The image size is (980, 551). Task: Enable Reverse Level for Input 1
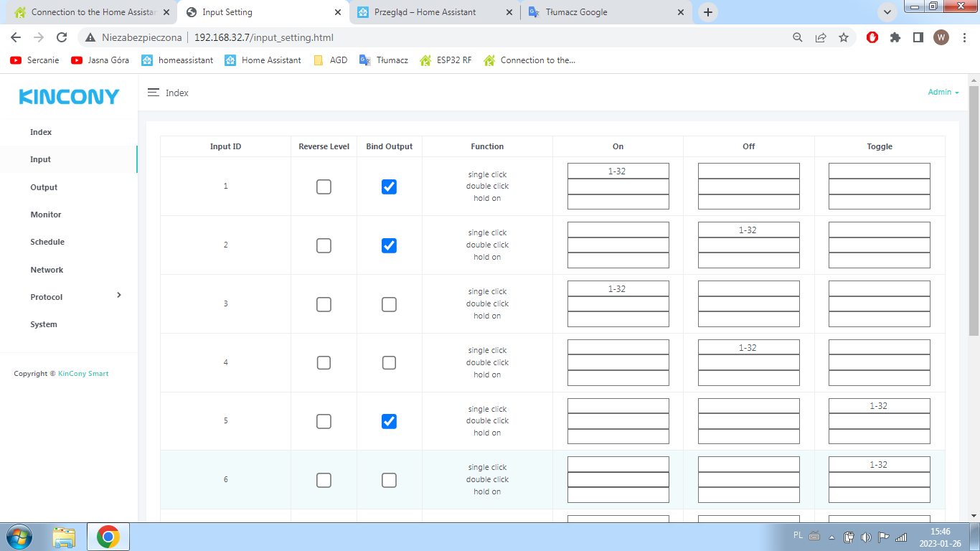point(324,187)
